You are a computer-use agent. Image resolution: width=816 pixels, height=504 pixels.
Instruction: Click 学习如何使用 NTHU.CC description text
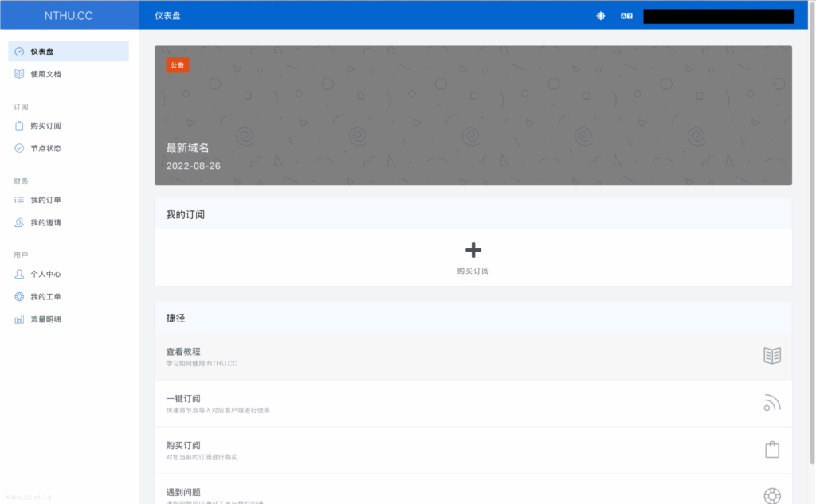click(x=202, y=364)
